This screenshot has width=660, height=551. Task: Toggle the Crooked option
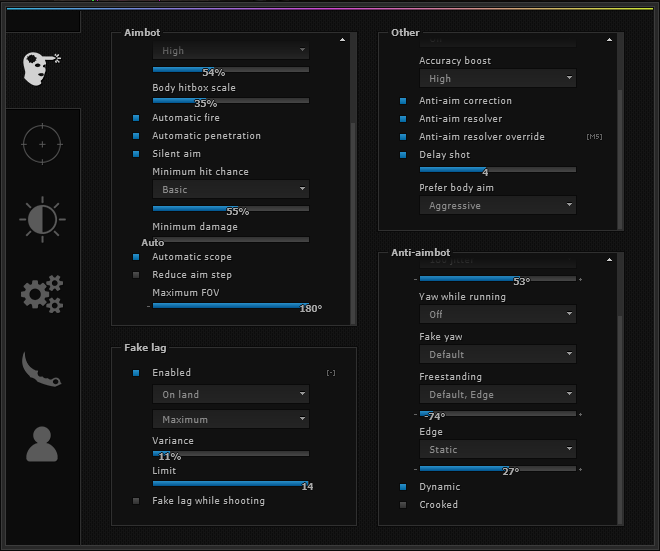click(403, 505)
